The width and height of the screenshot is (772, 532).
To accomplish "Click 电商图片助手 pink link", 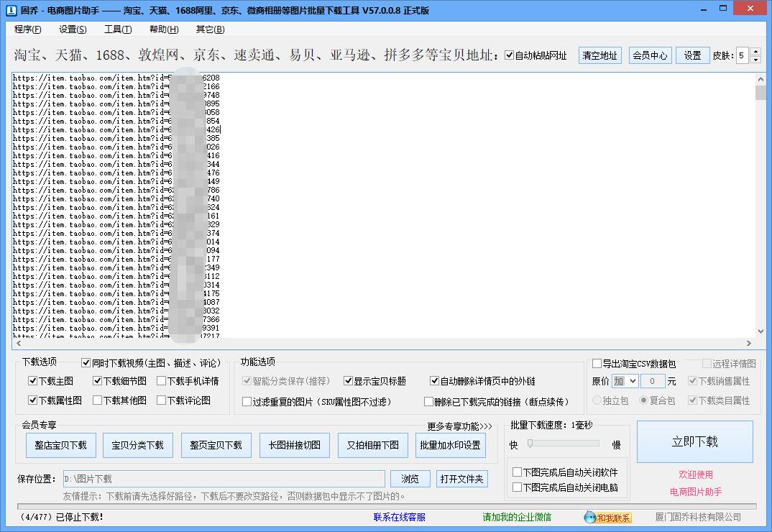I will [x=696, y=492].
